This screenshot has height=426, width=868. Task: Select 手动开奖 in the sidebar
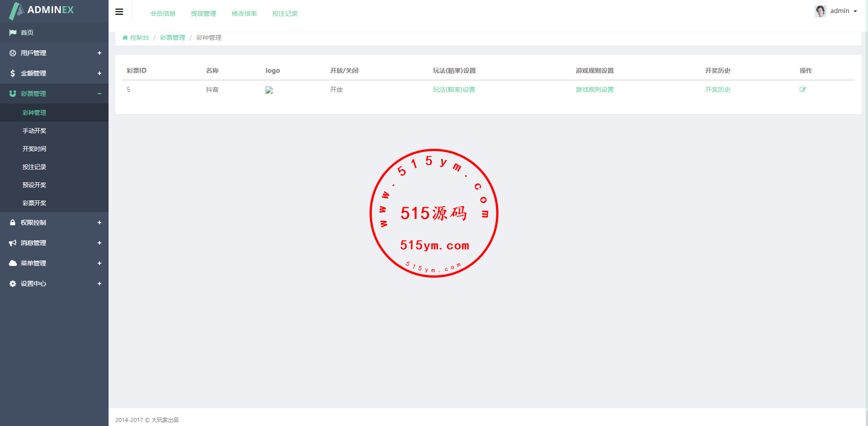tap(34, 131)
